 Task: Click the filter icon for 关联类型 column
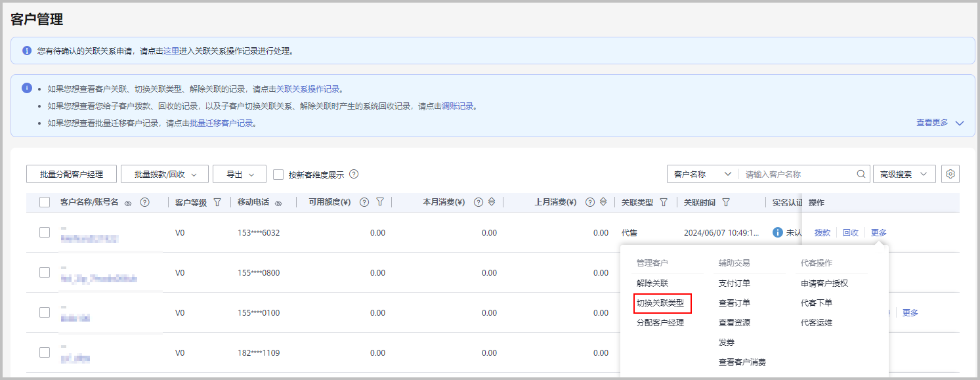click(663, 202)
